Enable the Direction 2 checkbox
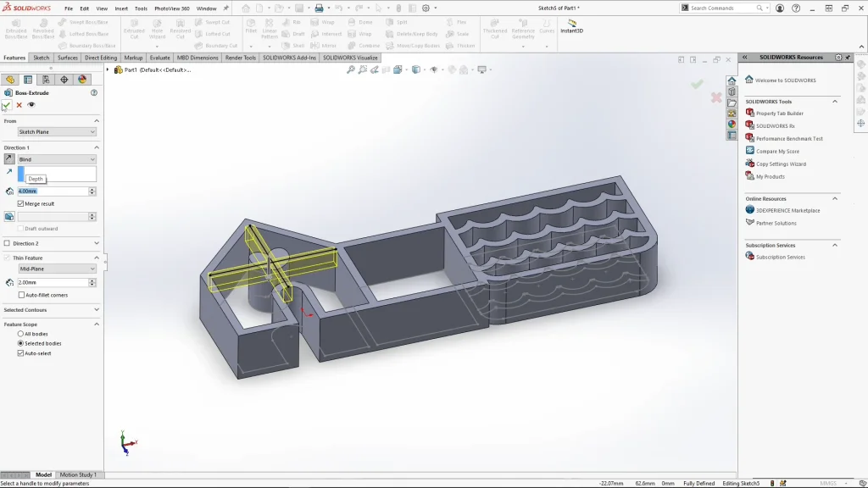This screenshot has height=488, width=868. (x=7, y=243)
